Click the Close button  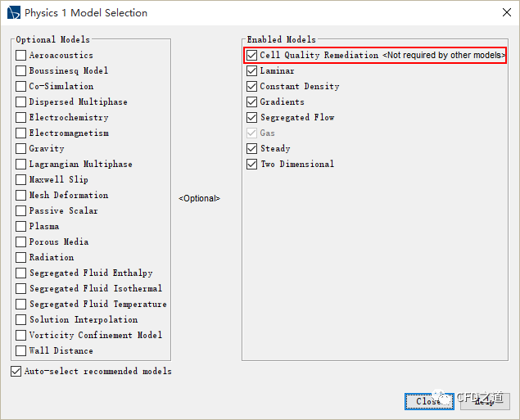coord(428,401)
